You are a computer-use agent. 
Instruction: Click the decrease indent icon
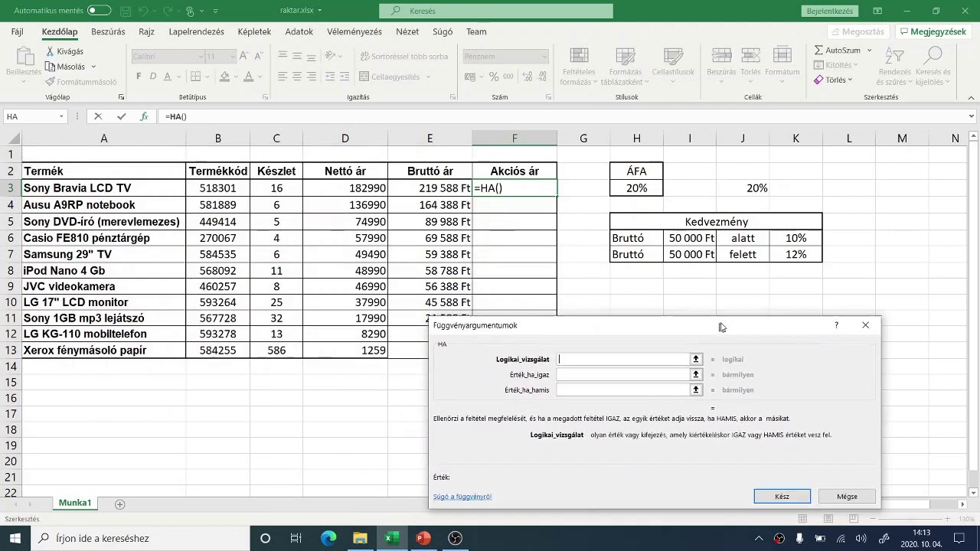pos(330,77)
